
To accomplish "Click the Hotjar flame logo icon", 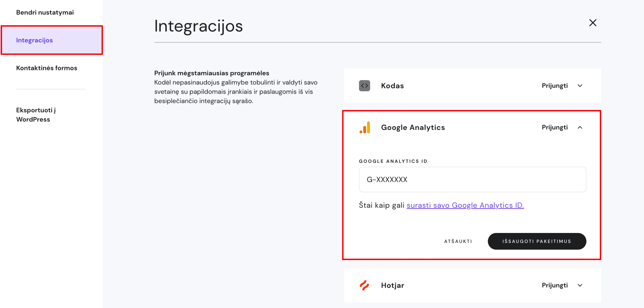I will (364, 285).
